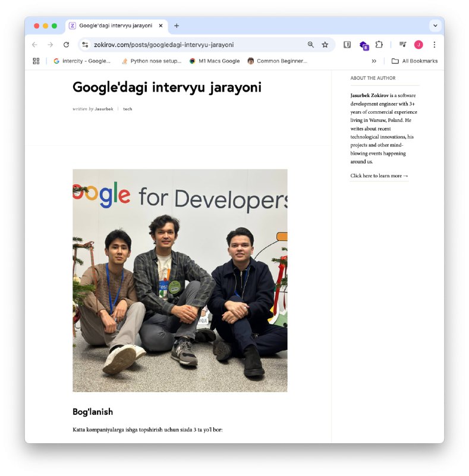Click the Bog'lanish heading
The image size is (469, 476).
[93, 412]
